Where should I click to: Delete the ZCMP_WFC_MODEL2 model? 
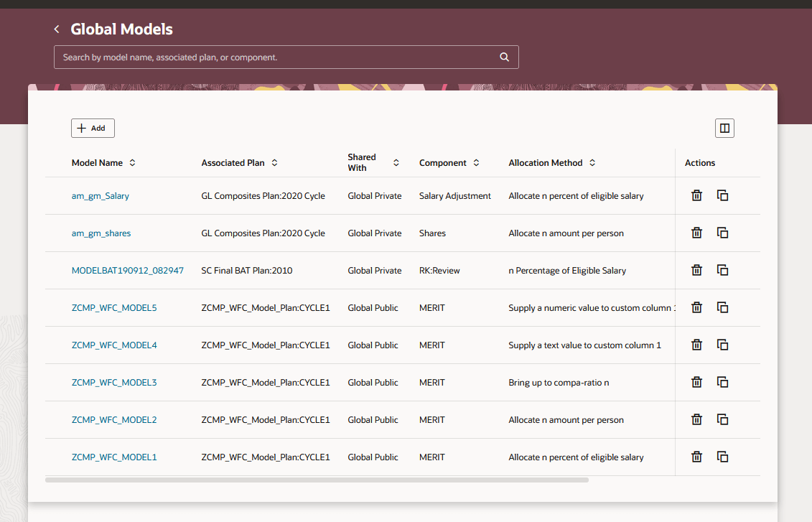click(x=696, y=419)
